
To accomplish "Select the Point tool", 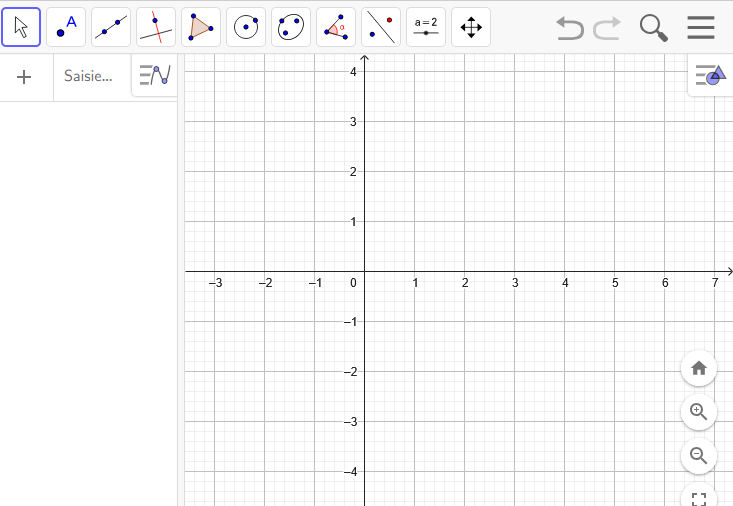I will [x=66, y=27].
